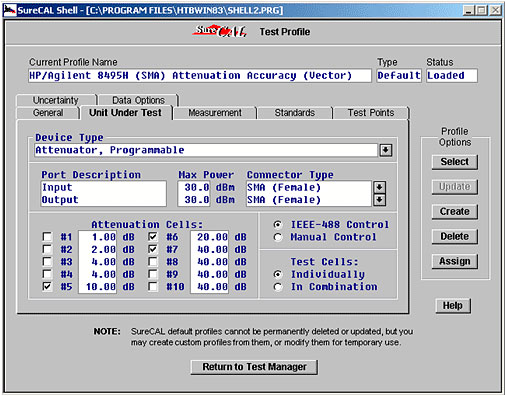This screenshot has height=396, width=506.
Task: Choose In Combination test cells option
Action: [278, 287]
